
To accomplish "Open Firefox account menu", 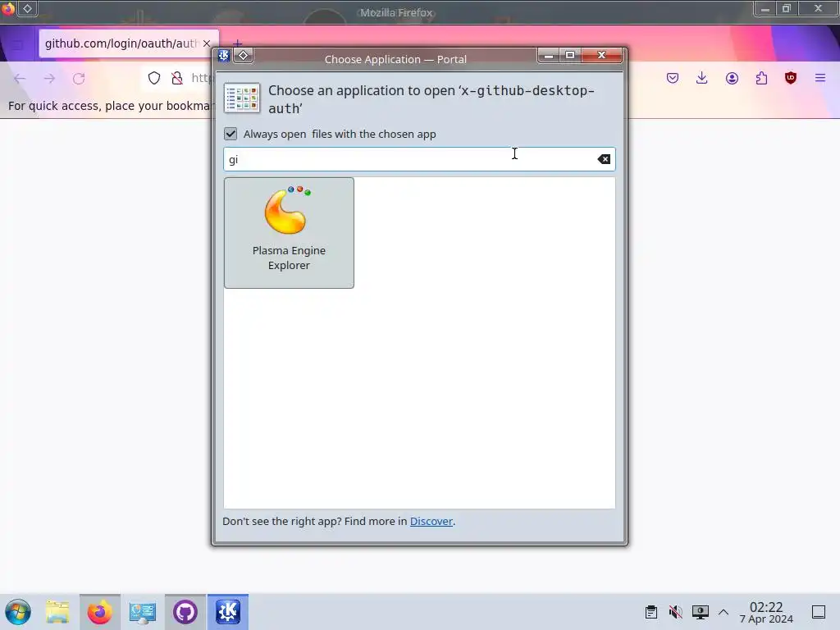I will point(732,78).
